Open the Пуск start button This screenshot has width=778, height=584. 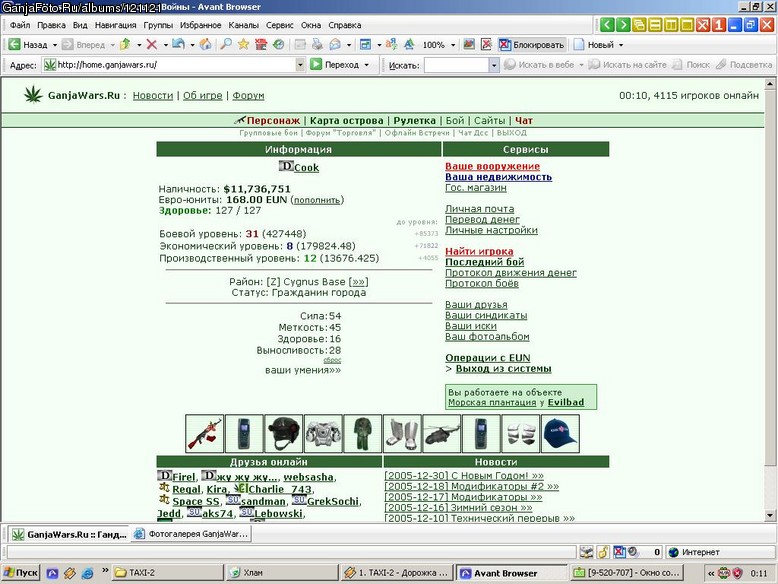[x=20, y=573]
